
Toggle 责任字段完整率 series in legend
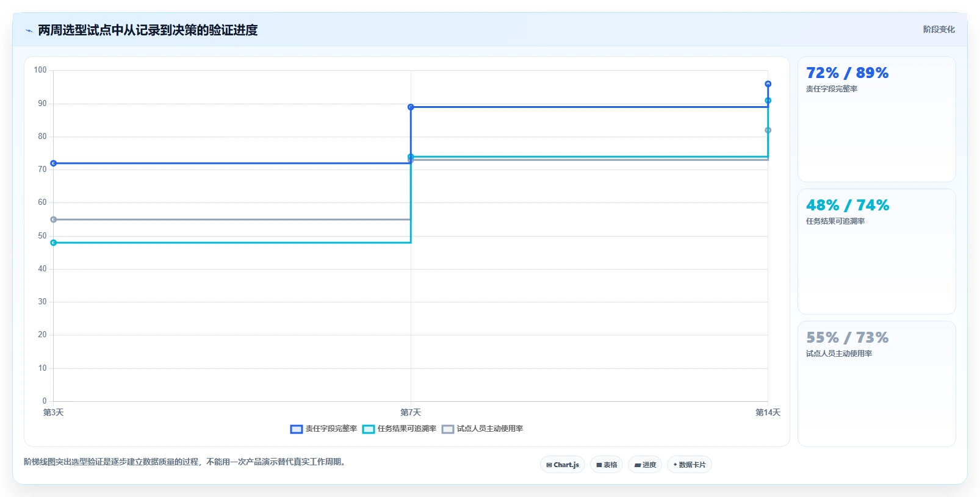[324, 429]
